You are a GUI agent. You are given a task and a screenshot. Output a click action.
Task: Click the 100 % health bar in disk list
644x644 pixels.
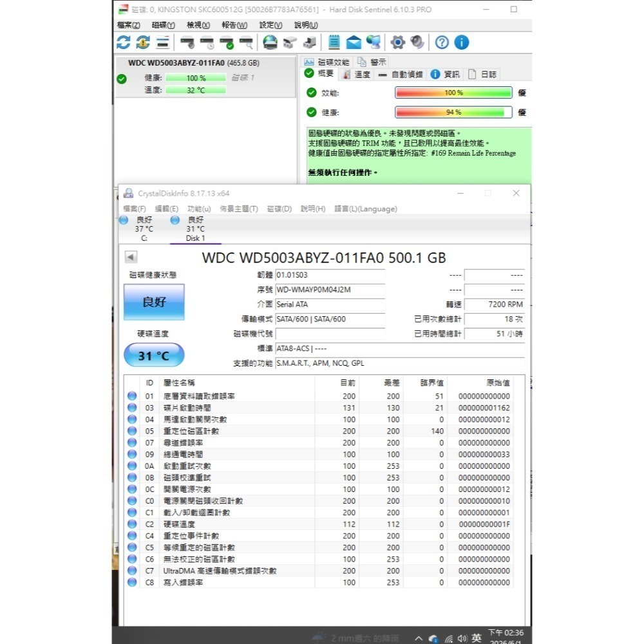pos(196,78)
